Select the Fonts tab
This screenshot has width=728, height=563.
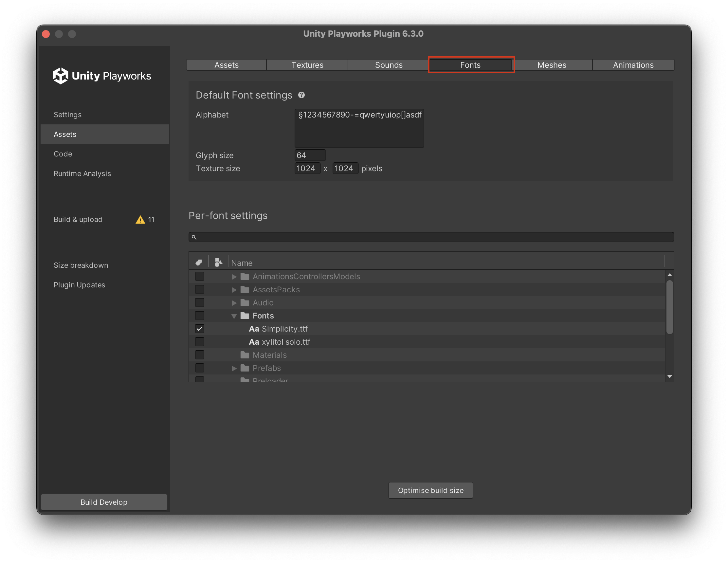coord(470,65)
